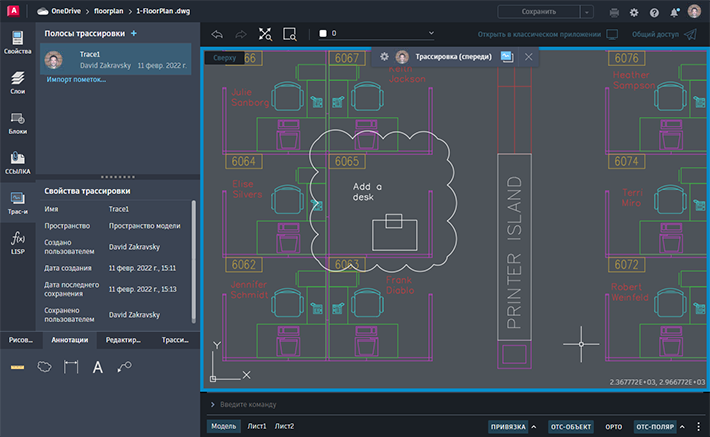Select the dimension tool
This screenshot has width=710, height=437.
(71, 366)
